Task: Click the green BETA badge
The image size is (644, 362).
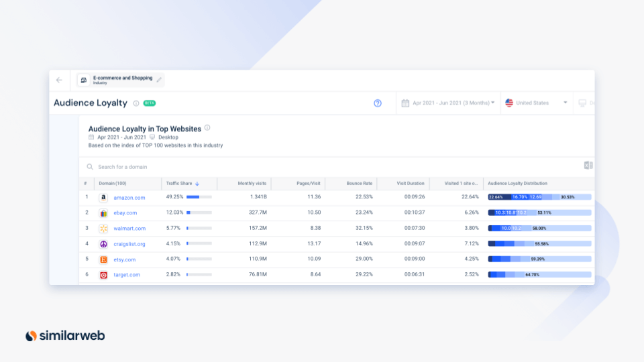Action: (150, 103)
